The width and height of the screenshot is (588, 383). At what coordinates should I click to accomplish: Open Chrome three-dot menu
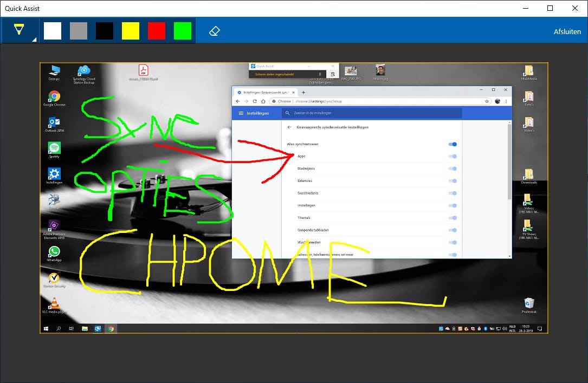click(506, 101)
